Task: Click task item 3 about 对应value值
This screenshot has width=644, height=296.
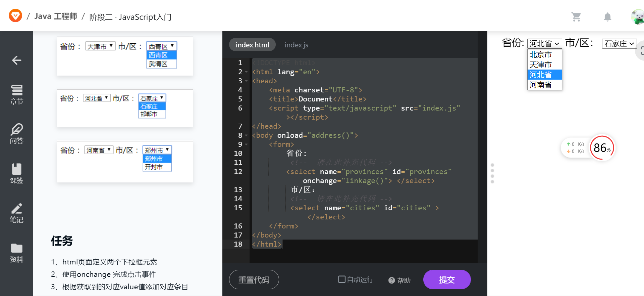Action: tap(119, 287)
